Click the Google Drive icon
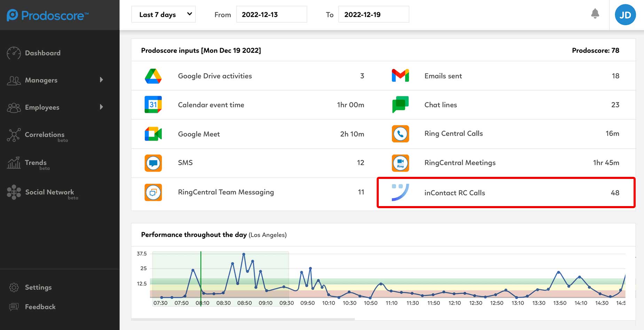The image size is (644, 330). point(153,76)
